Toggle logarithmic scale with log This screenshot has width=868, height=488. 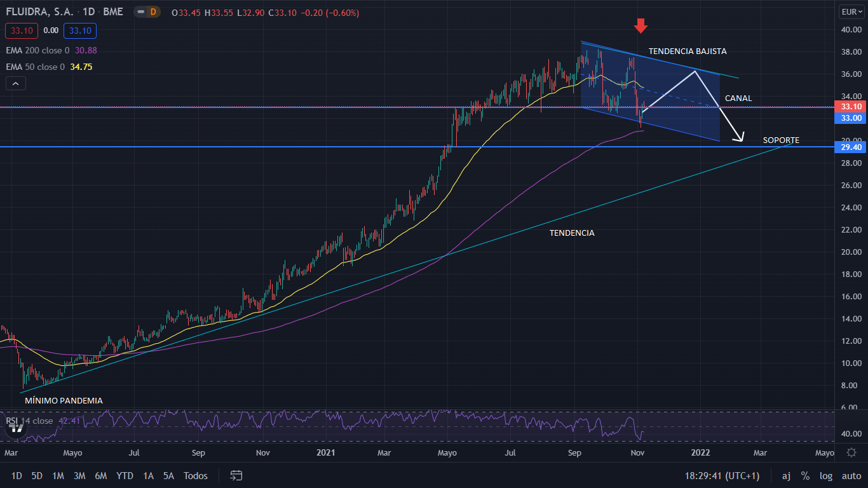(x=825, y=475)
